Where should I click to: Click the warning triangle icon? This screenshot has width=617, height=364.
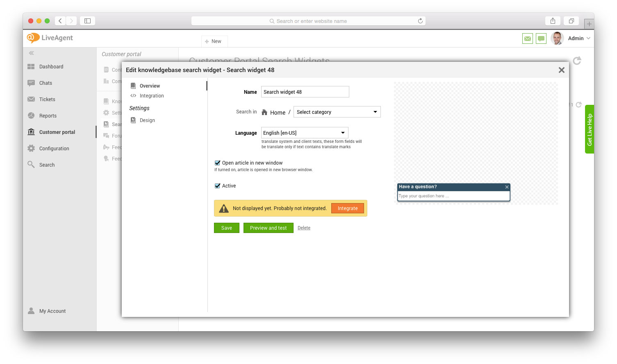click(224, 208)
